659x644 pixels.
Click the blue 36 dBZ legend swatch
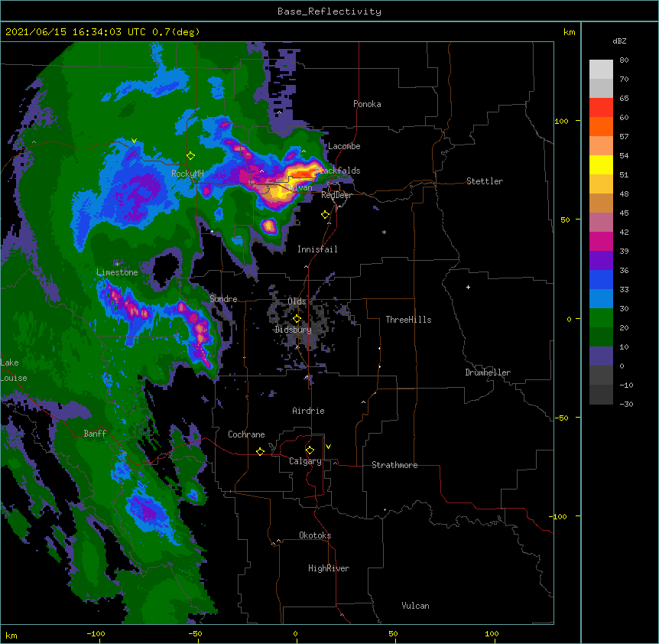pos(601,279)
